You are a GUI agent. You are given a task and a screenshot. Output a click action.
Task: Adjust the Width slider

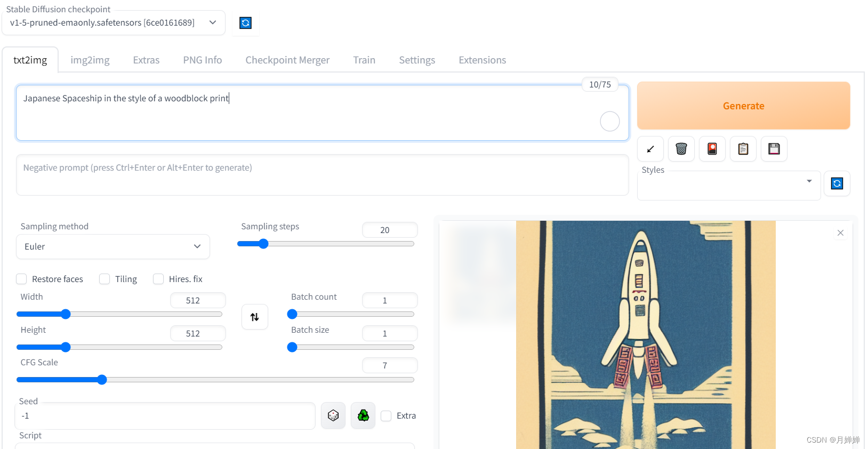(119, 314)
